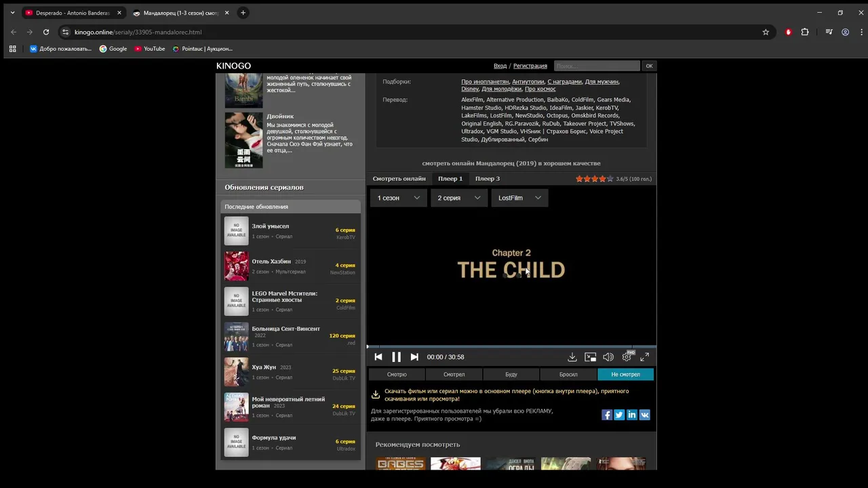Open Двойник poster thumbnail
The width and height of the screenshot is (868, 488).
coord(243,140)
